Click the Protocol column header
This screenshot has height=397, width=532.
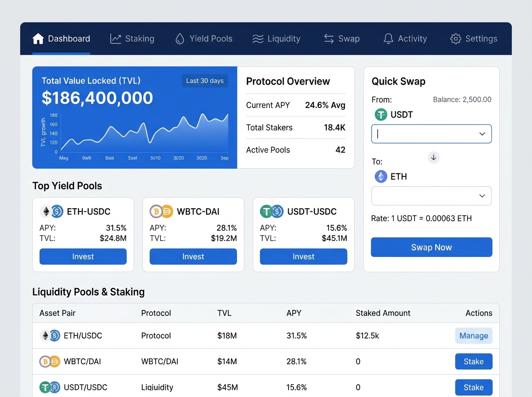pos(156,313)
